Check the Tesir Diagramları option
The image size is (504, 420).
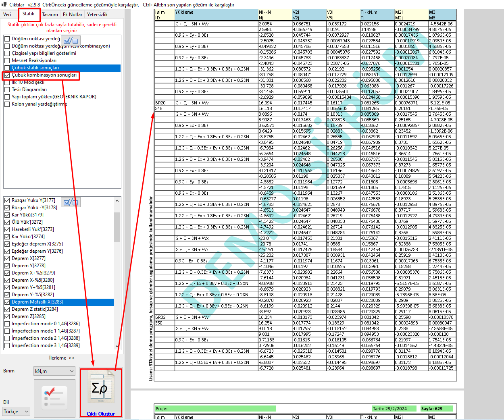[7, 90]
